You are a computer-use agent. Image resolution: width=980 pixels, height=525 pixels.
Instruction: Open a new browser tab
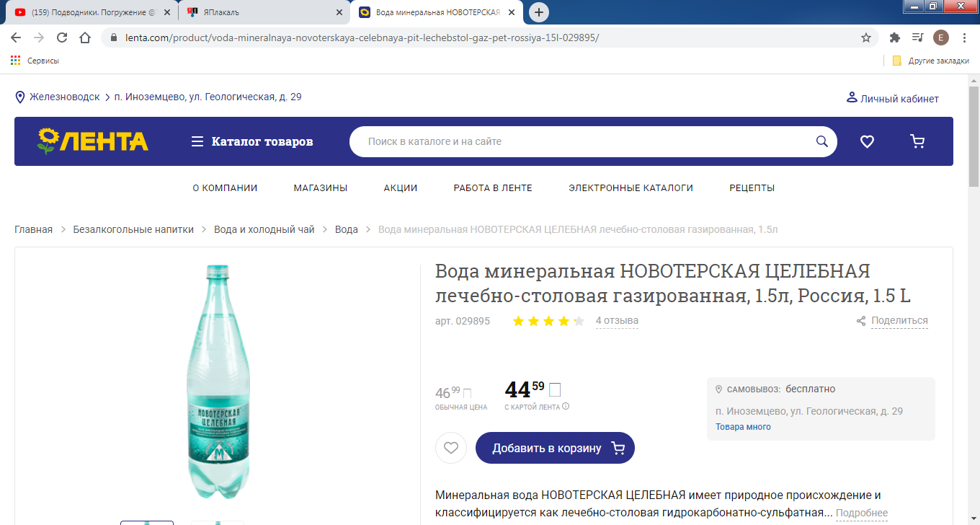(538, 12)
